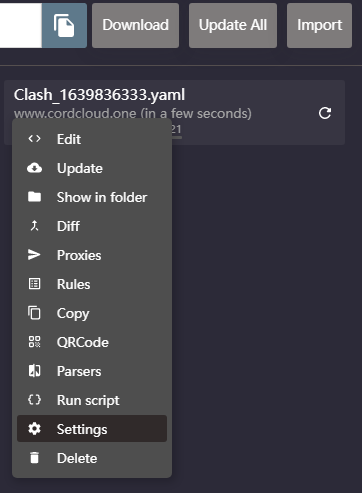
Task: Click the Download button
Action: (135, 25)
